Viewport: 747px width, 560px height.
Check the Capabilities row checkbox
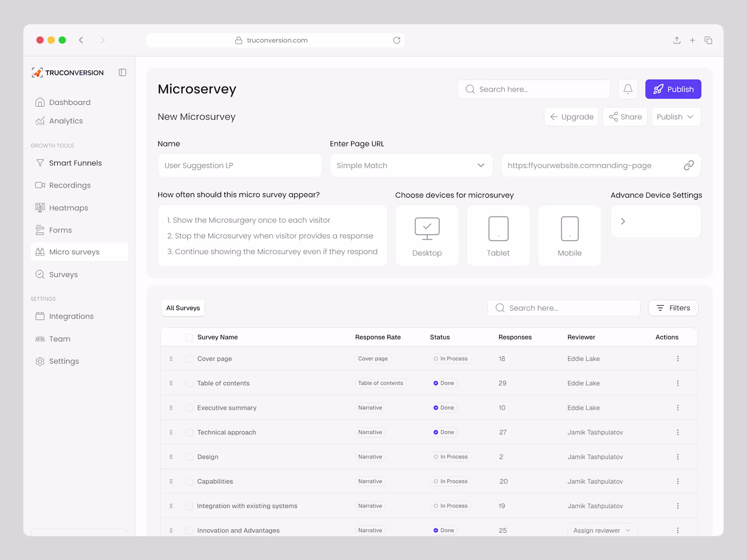[189, 481]
